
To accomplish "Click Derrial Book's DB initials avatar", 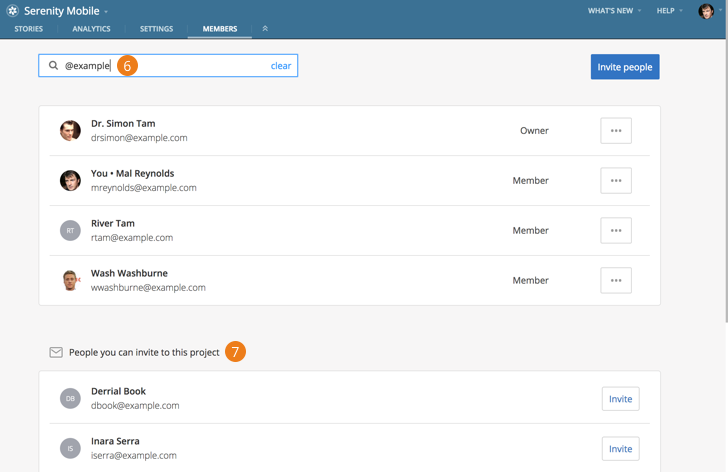I will tap(70, 398).
